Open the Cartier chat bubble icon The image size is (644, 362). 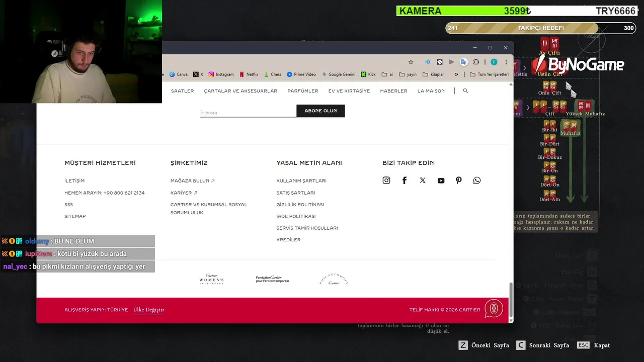494,308
